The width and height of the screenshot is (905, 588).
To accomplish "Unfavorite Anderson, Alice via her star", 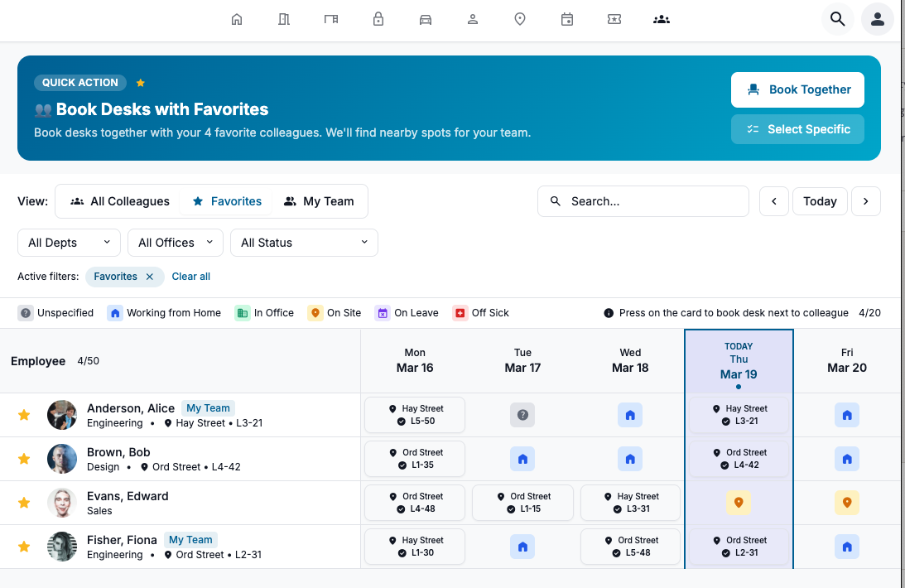I will [23, 414].
